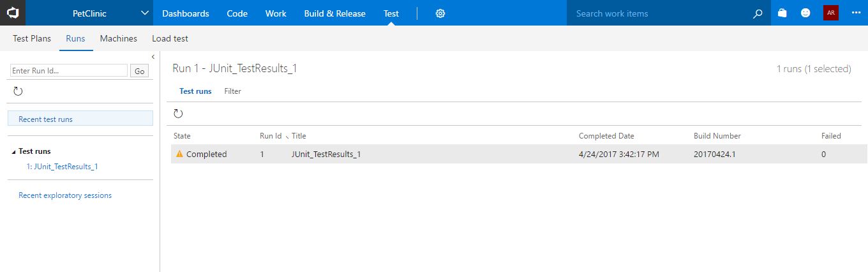868x272 pixels.
Task: Sort by the Completed Date column header
Action: tap(606, 136)
